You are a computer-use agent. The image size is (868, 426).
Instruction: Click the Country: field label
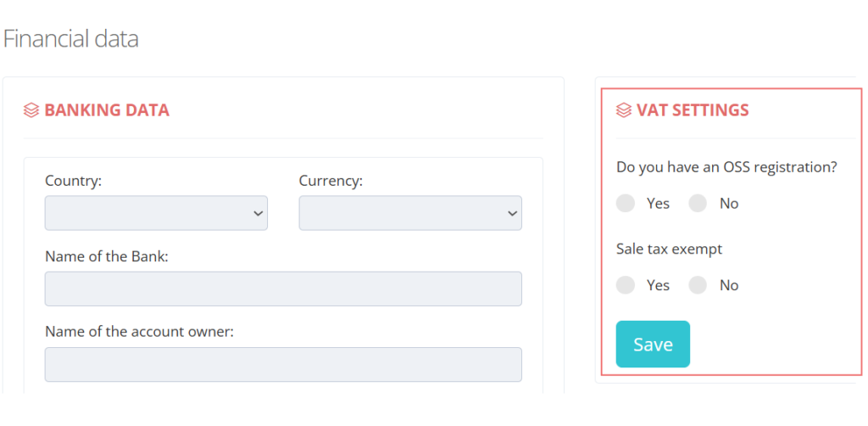(x=73, y=181)
